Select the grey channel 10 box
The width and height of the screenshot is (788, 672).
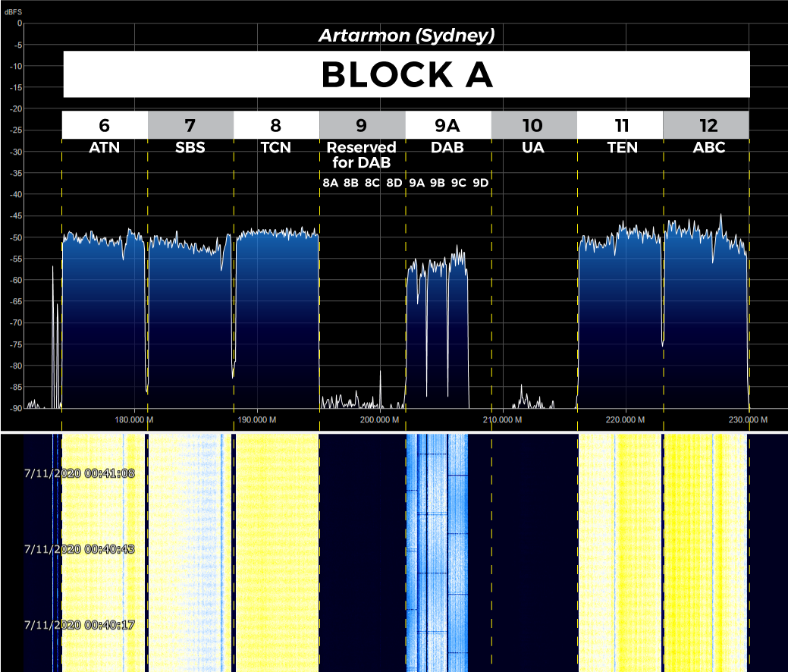533,125
